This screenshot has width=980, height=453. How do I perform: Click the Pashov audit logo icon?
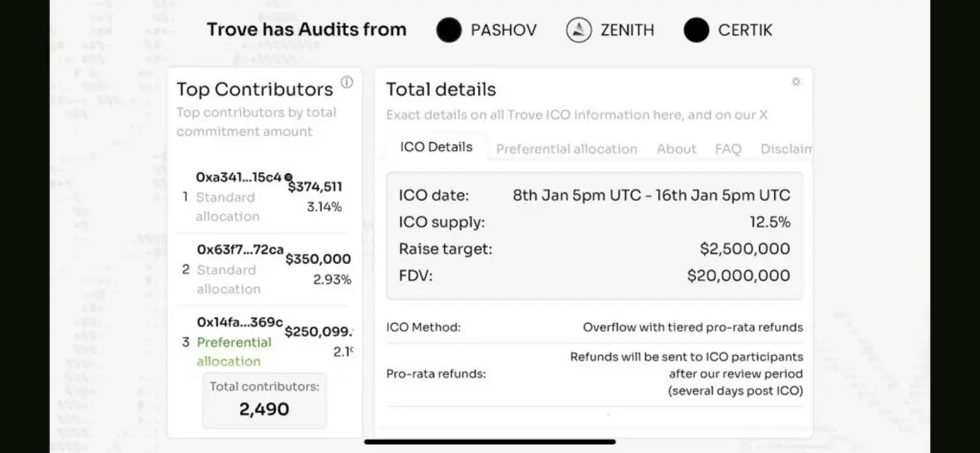point(448,31)
